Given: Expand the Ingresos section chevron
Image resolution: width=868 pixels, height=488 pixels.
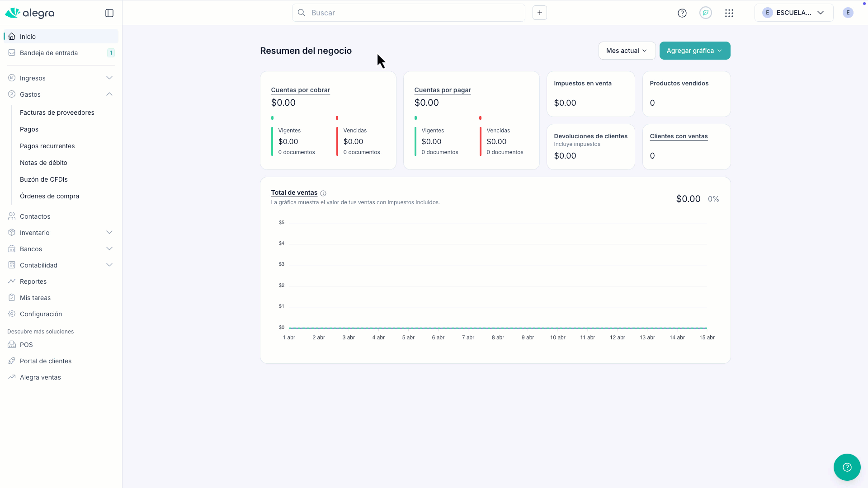Looking at the screenshot, I should coord(109,78).
